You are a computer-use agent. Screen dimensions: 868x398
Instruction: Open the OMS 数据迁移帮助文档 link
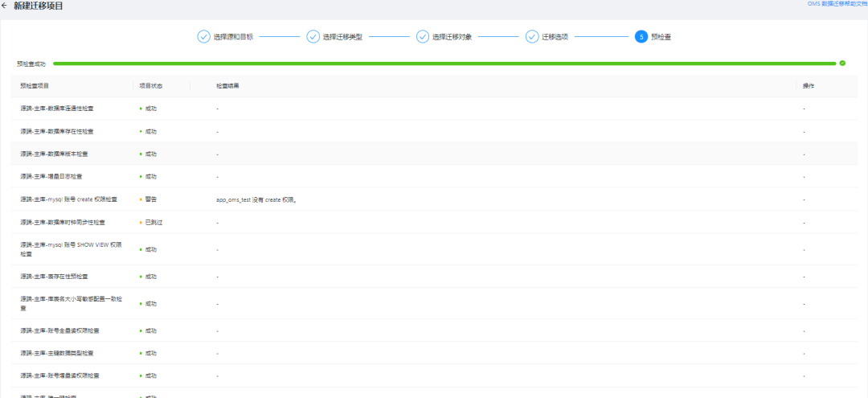pos(837,3)
